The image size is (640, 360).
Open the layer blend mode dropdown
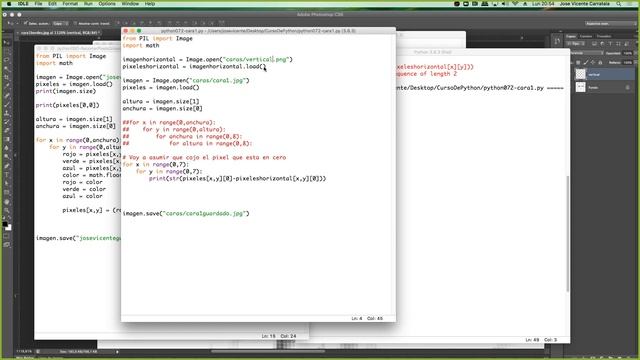(x=586, y=53)
